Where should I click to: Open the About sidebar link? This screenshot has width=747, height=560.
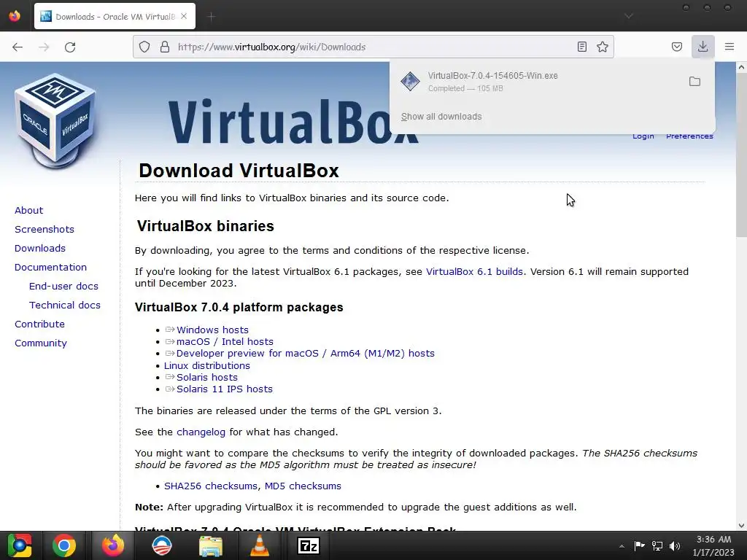point(28,211)
